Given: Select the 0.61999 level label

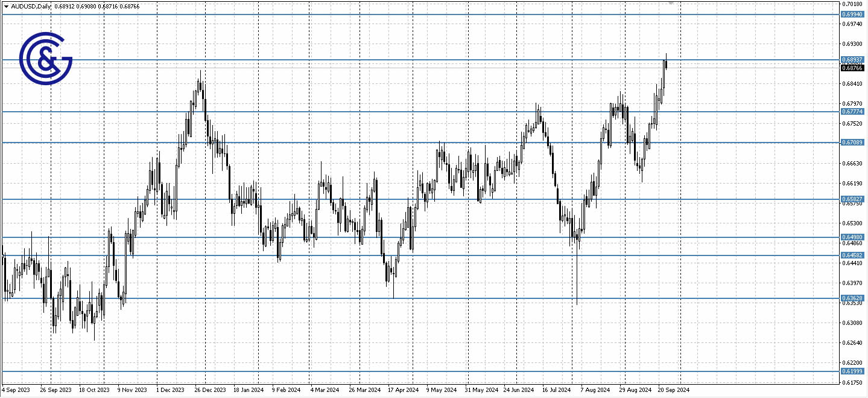Looking at the screenshot, I should coord(852,371).
